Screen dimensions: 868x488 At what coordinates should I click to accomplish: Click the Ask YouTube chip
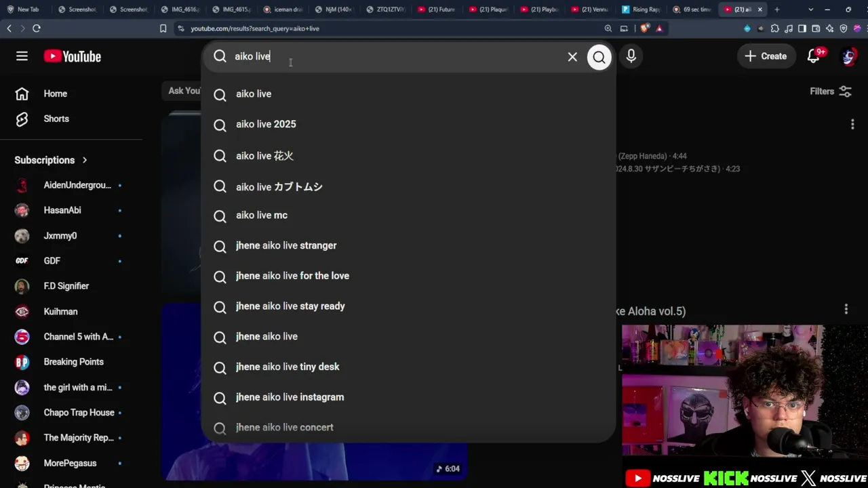pos(182,91)
